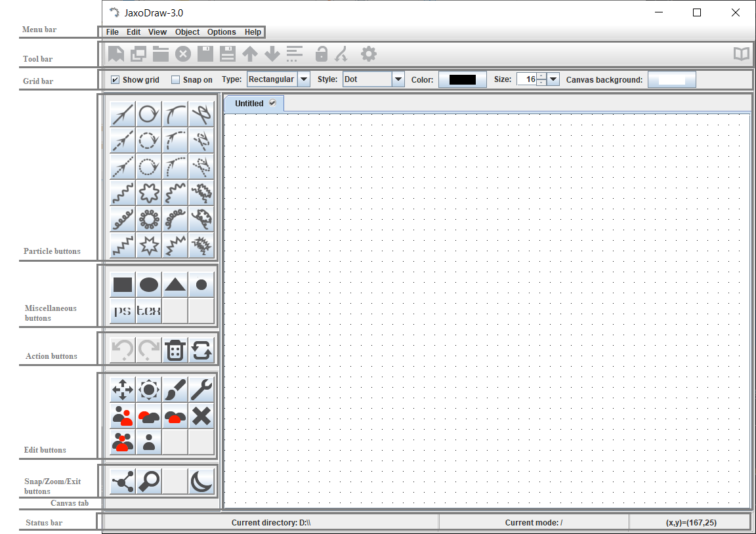Image resolution: width=756 pixels, height=534 pixels.
Task: Select the wavy photon loop tool
Action: pos(148,193)
